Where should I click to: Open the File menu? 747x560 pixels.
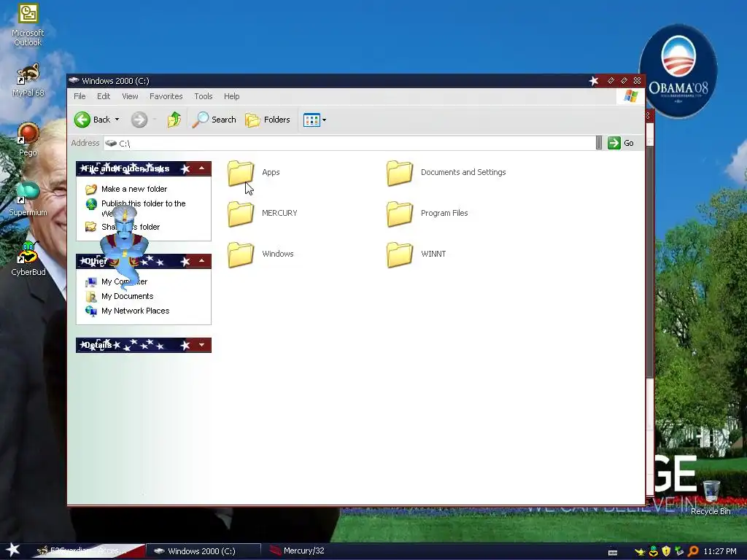click(x=80, y=96)
